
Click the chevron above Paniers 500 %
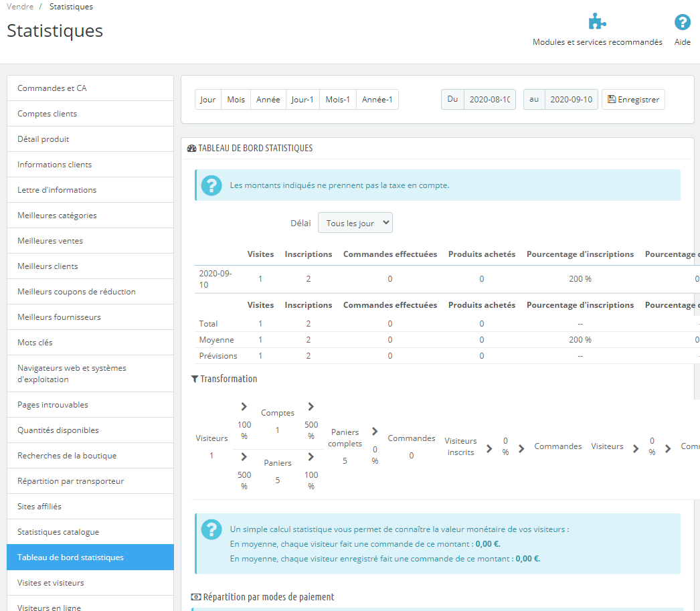[x=244, y=456]
